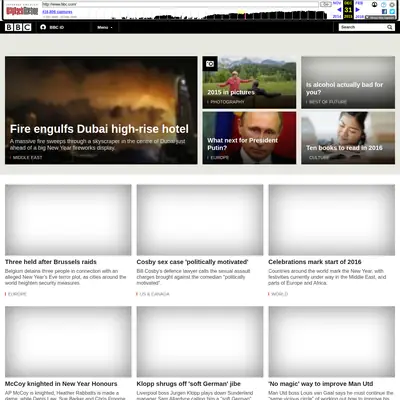
Task: Click the Wayback Go button
Action: (x=325, y=4)
